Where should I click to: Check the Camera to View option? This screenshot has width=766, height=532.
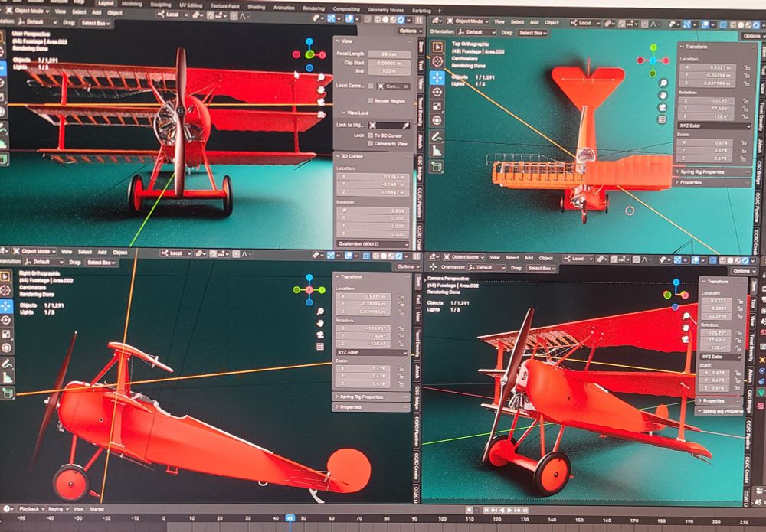(x=370, y=143)
